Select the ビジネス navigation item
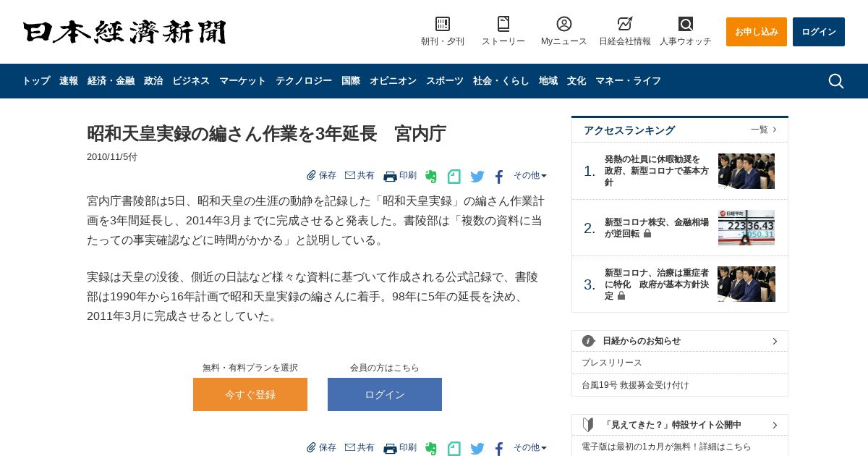Screen dimensions: 868x456 191,81
